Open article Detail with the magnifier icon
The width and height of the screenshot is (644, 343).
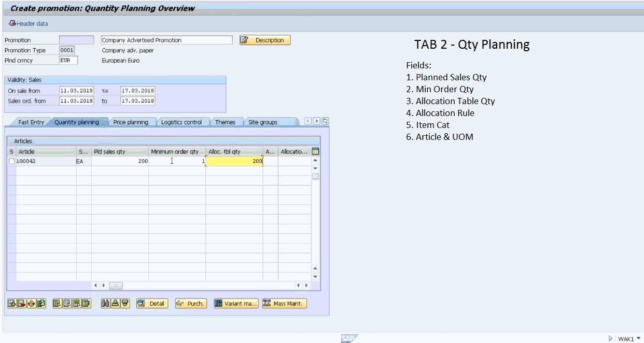(x=152, y=304)
